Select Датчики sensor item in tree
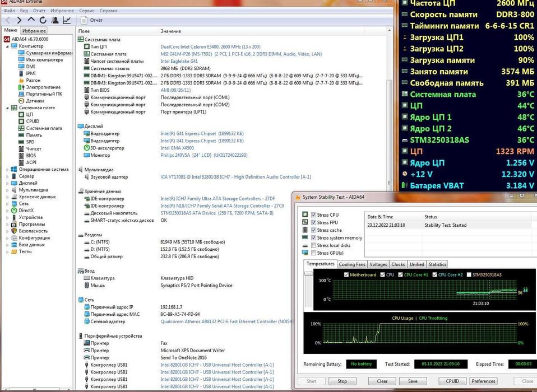 tap(35, 101)
